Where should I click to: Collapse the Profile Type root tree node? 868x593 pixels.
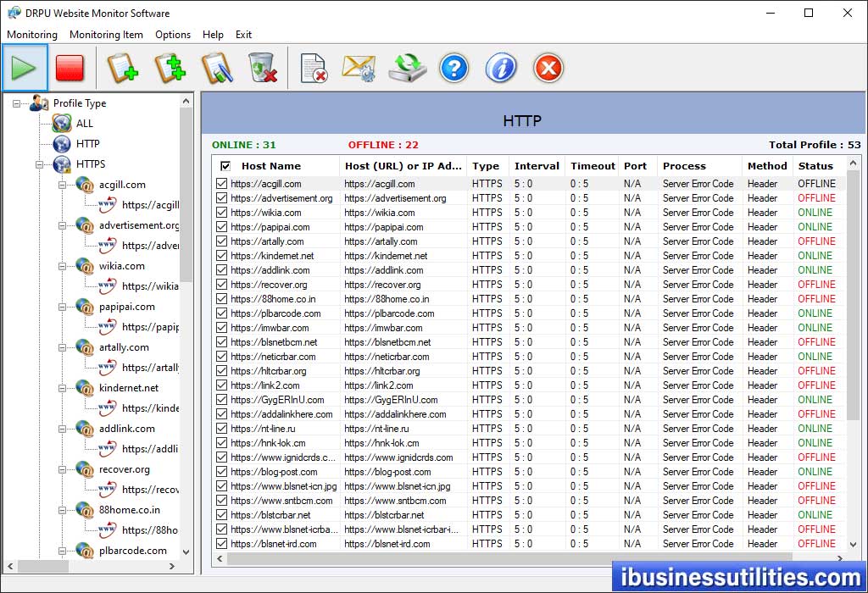point(17,103)
